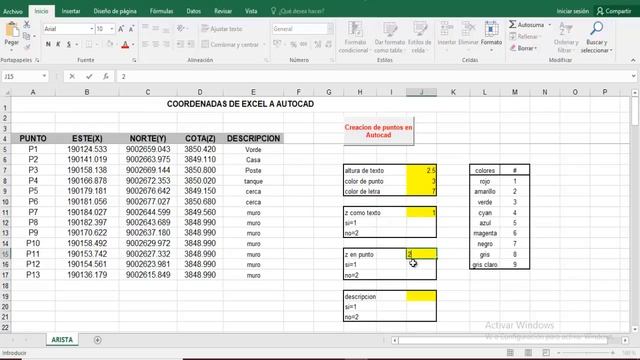Add a new sheet with plus icon
Screen dimensions: 640x360
(x=98, y=340)
